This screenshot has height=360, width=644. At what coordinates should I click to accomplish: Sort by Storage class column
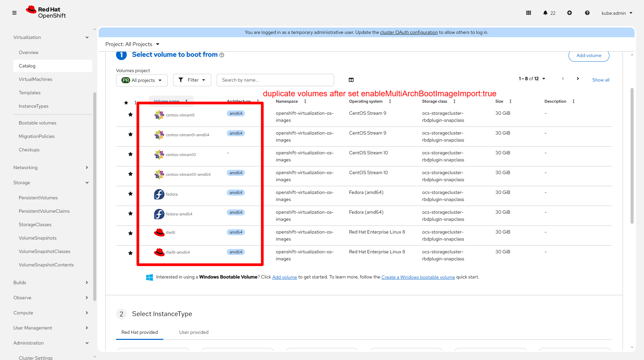[454, 101]
